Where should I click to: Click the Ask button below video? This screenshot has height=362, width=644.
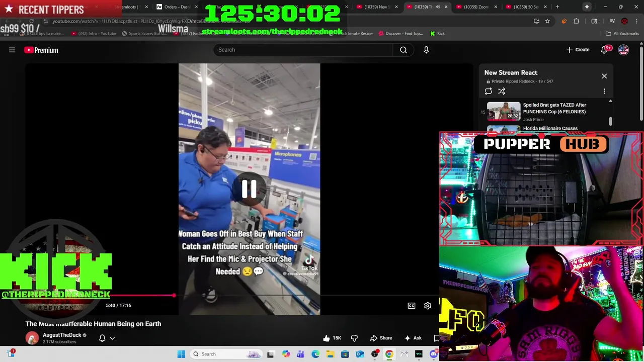[413, 338]
